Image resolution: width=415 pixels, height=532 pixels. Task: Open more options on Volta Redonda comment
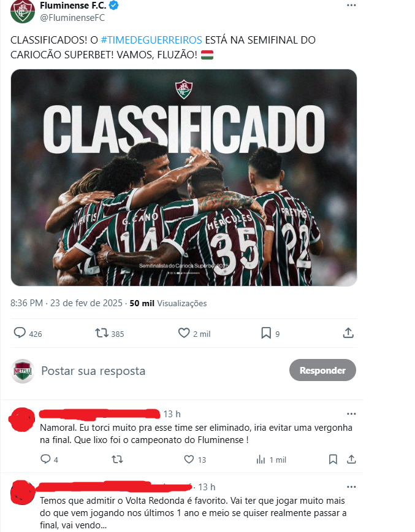(352, 487)
